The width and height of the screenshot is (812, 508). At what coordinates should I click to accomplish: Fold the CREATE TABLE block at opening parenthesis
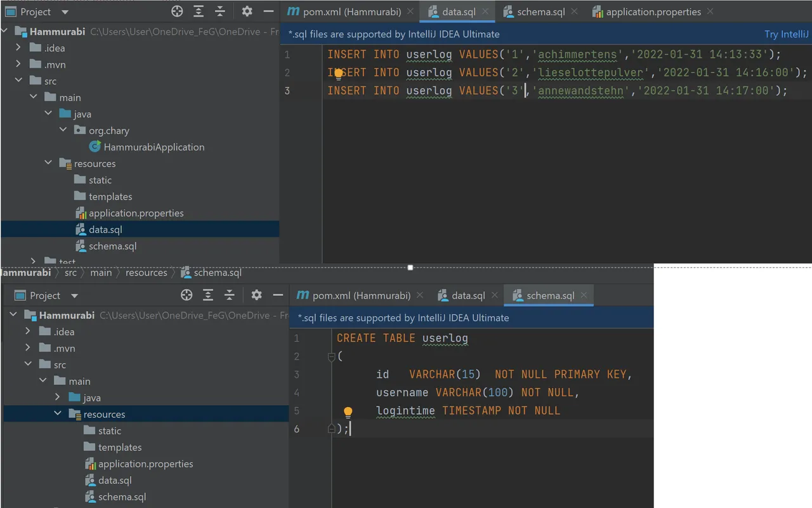click(331, 357)
